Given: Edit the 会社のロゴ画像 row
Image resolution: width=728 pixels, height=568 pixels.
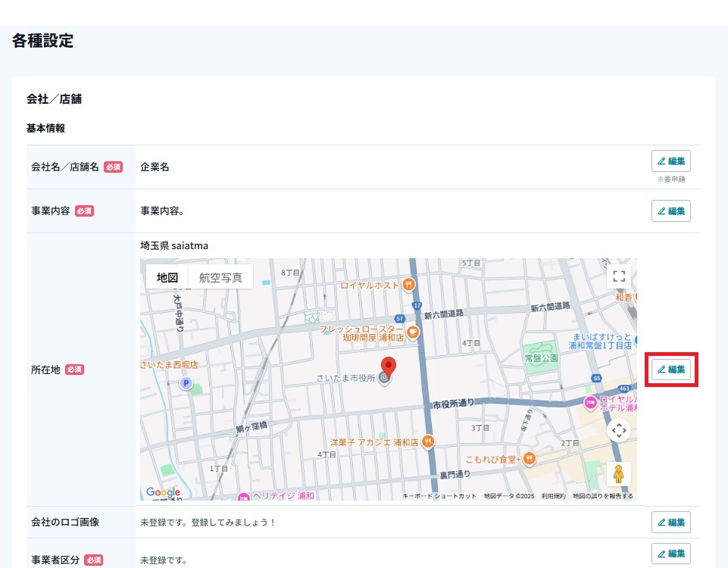Looking at the screenshot, I should click(x=671, y=522).
